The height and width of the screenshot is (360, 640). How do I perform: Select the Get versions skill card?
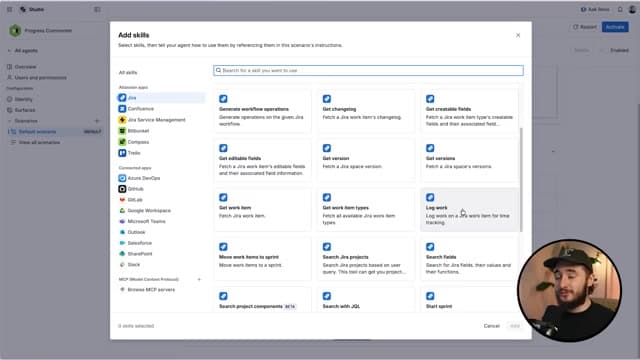point(469,160)
